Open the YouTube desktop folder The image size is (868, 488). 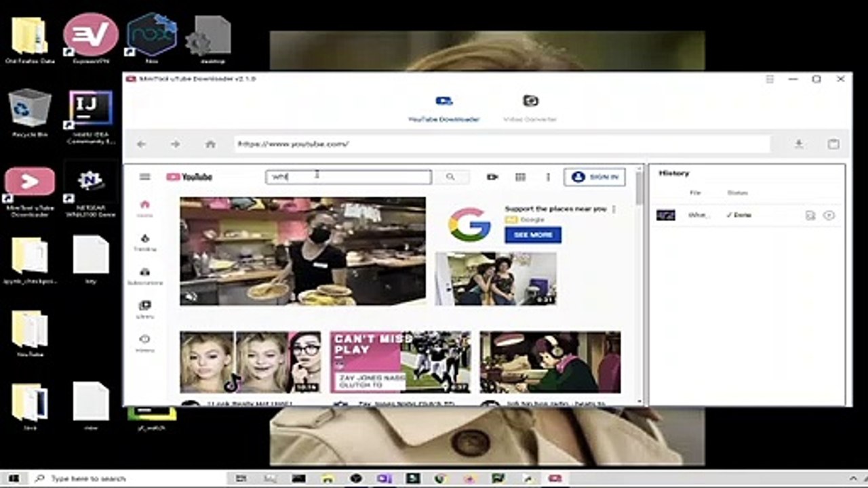tap(30, 334)
